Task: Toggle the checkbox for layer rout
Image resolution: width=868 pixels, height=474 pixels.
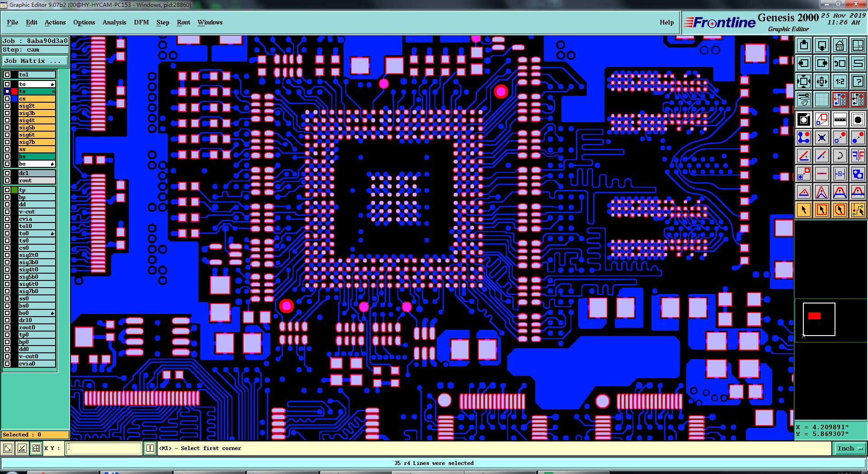Action: [7, 180]
